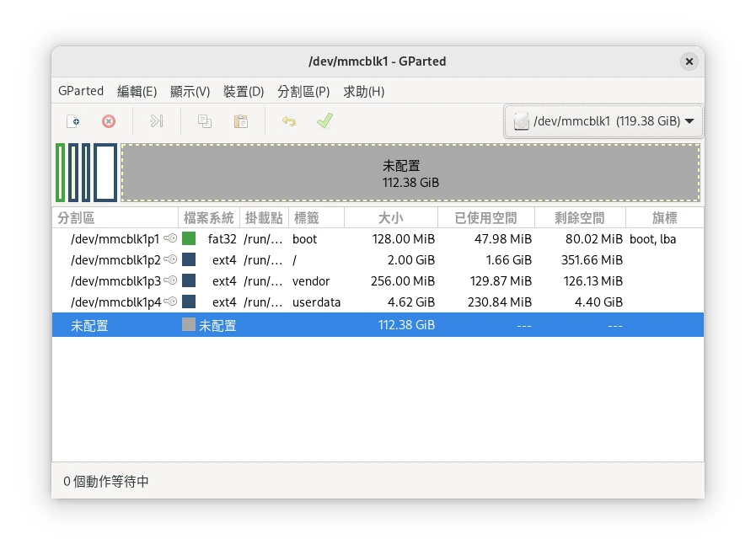Select the green fat32 color swatch
756x555 pixels.
[x=189, y=238]
